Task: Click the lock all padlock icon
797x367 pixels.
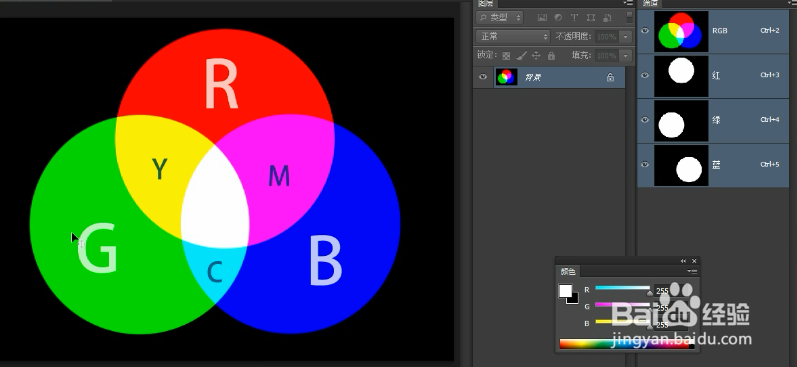Action: click(551, 55)
